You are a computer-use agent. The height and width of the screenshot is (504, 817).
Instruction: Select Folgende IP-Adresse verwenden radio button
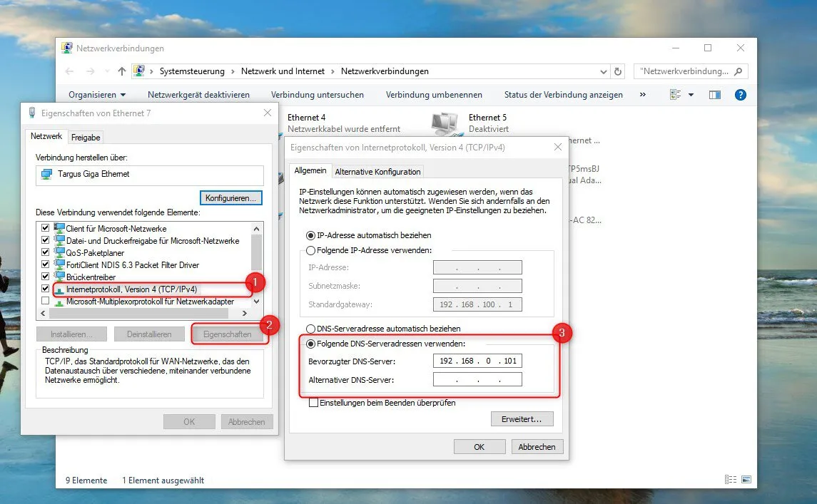click(x=310, y=250)
